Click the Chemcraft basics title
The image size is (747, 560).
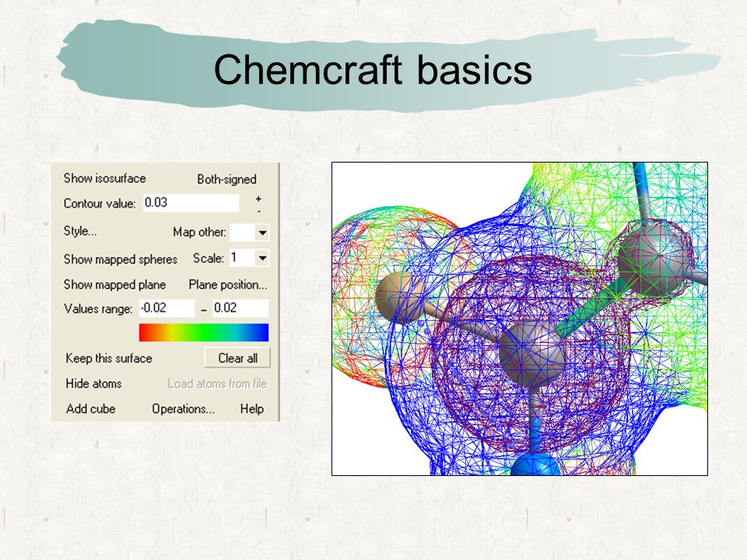[373, 69]
